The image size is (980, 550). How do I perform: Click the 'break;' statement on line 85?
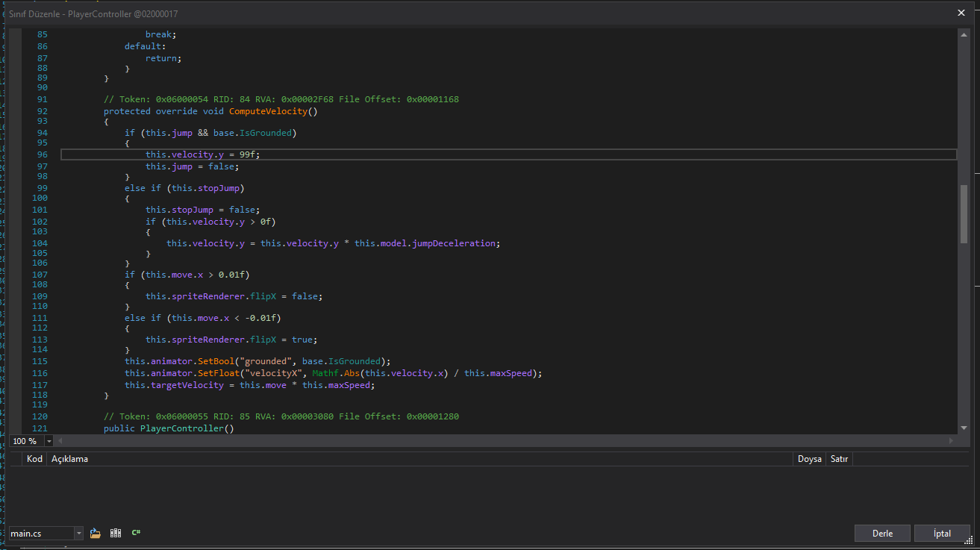(x=161, y=34)
